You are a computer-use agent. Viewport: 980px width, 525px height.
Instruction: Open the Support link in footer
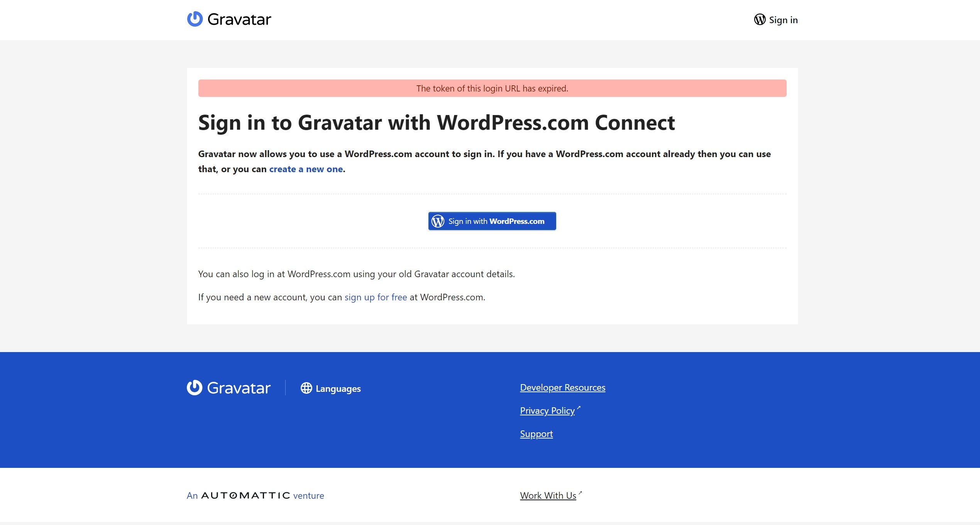click(x=536, y=434)
